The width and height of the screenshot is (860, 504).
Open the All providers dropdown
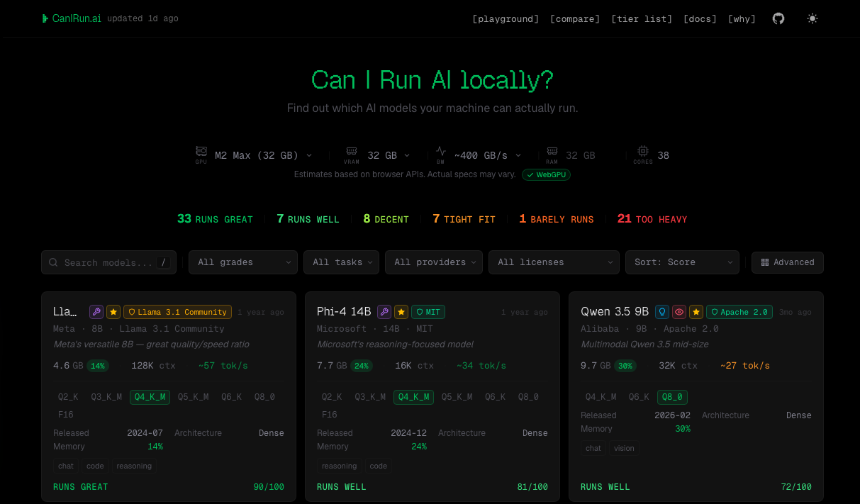[x=434, y=262]
